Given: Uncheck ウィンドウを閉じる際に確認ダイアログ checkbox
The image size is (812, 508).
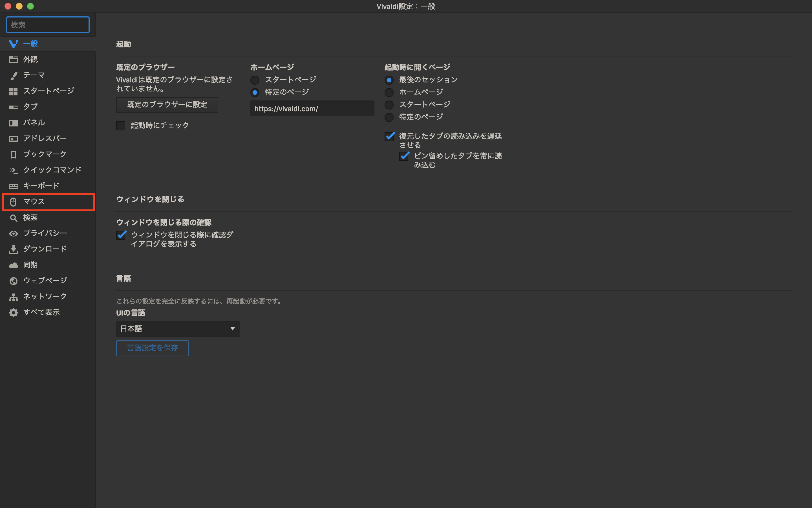Looking at the screenshot, I should 121,235.
